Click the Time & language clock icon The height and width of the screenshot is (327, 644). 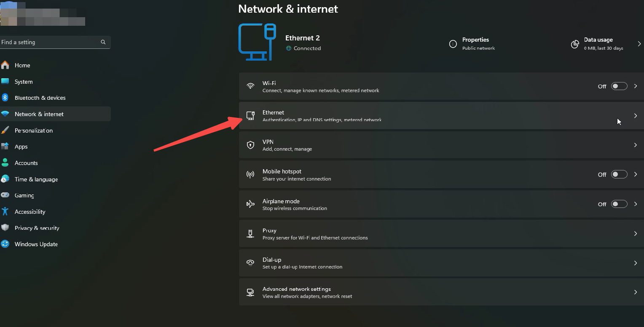(x=5, y=179)
